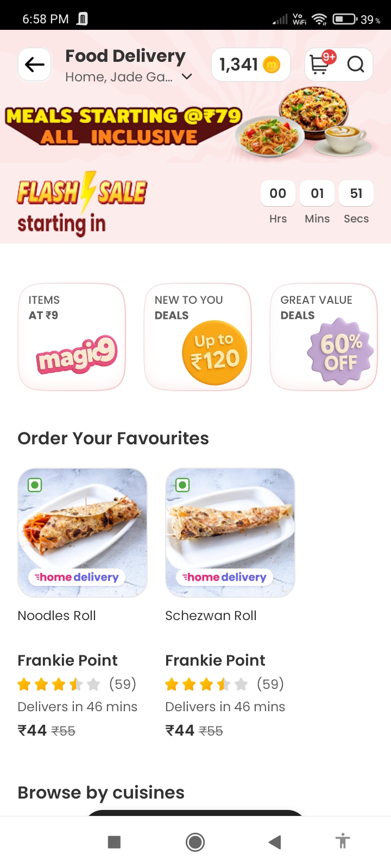Open search with the magnifier icon

pyautogui.click(x=356, y=65)
